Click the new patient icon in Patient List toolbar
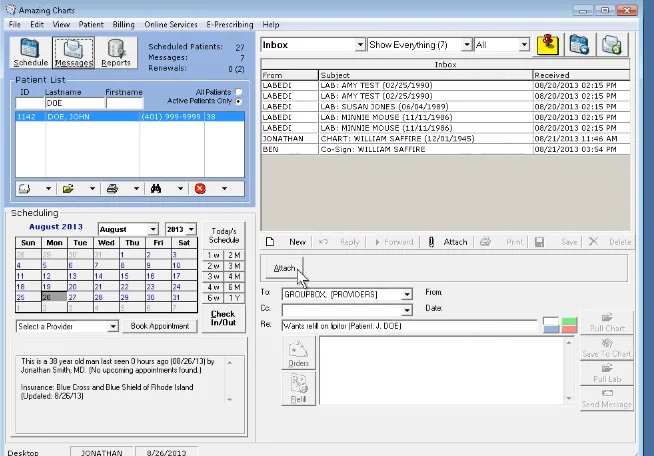 (x=25, y=189)
